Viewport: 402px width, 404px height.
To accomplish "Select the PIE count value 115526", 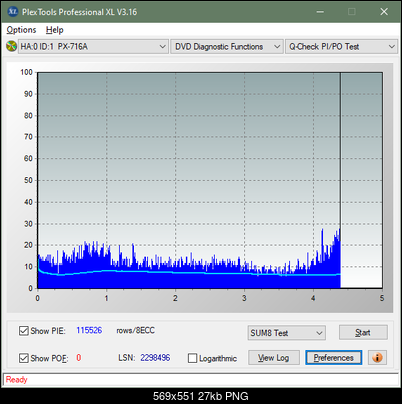I will pos(89,330).
